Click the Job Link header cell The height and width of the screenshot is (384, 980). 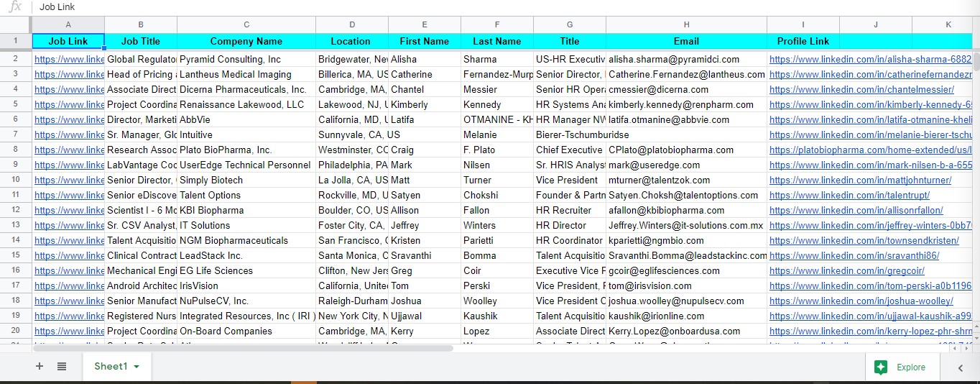click(68, 41)
